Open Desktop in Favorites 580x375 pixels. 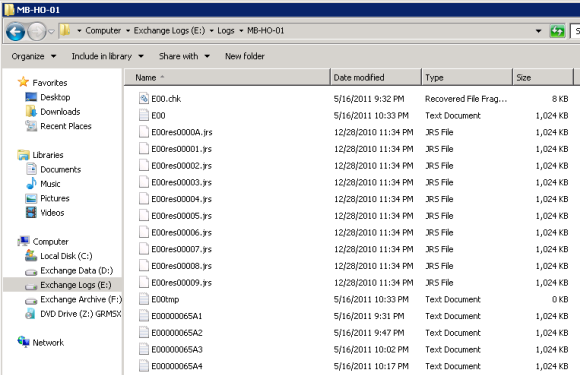tap(55, 97)
